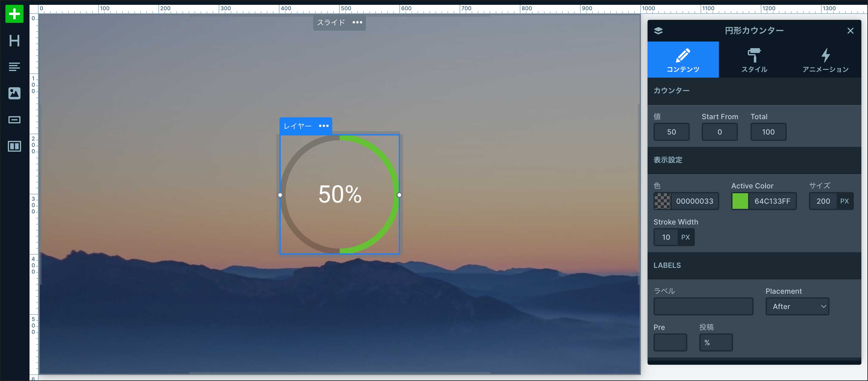The image size is (868, 381).
Task: Click the green Active Color swatch
Action: (x=740, y=201)
